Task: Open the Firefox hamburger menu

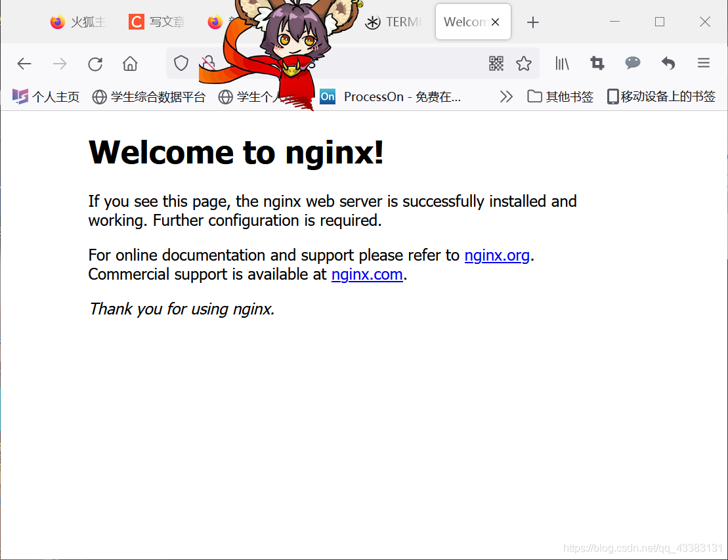Action: click(x=704, y=62)
